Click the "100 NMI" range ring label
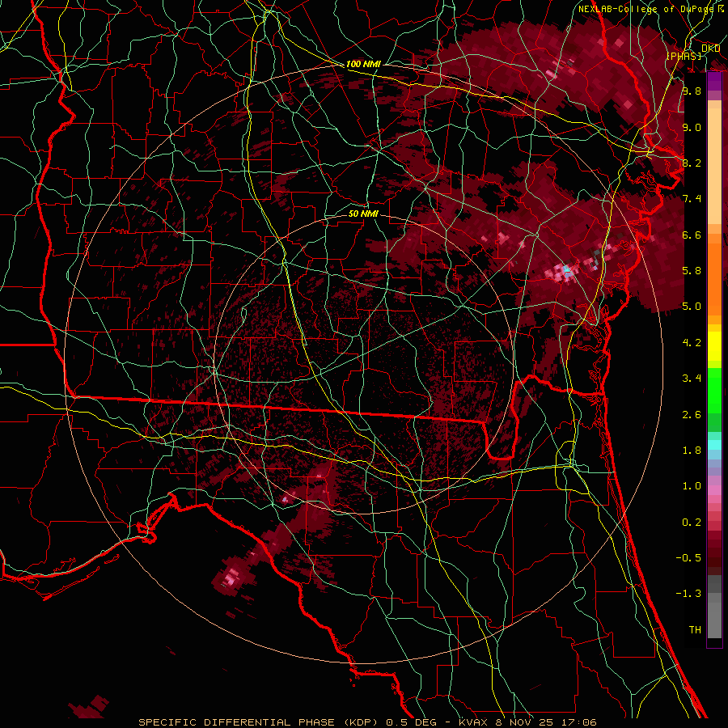728x728 pixels. (x=363, y=64)
